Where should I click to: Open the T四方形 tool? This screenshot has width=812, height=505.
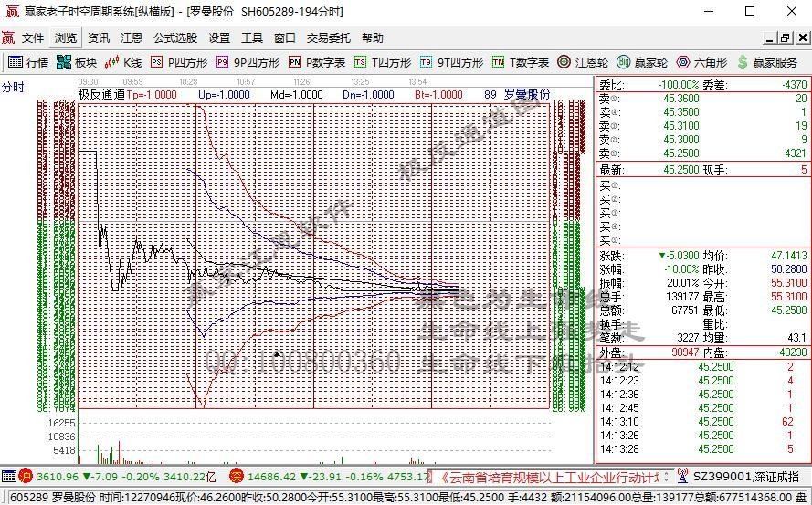coord(383,63)
